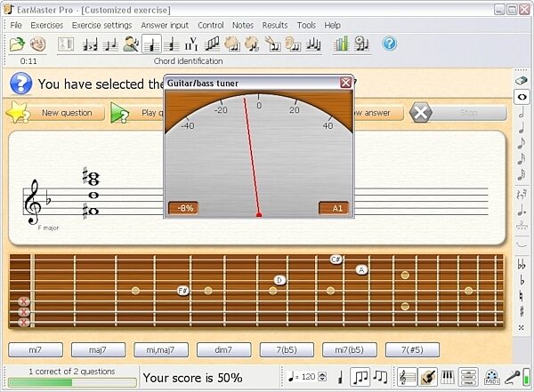Click the New question button
Viewport: 534px width, 392px height.
pos(56,113)
